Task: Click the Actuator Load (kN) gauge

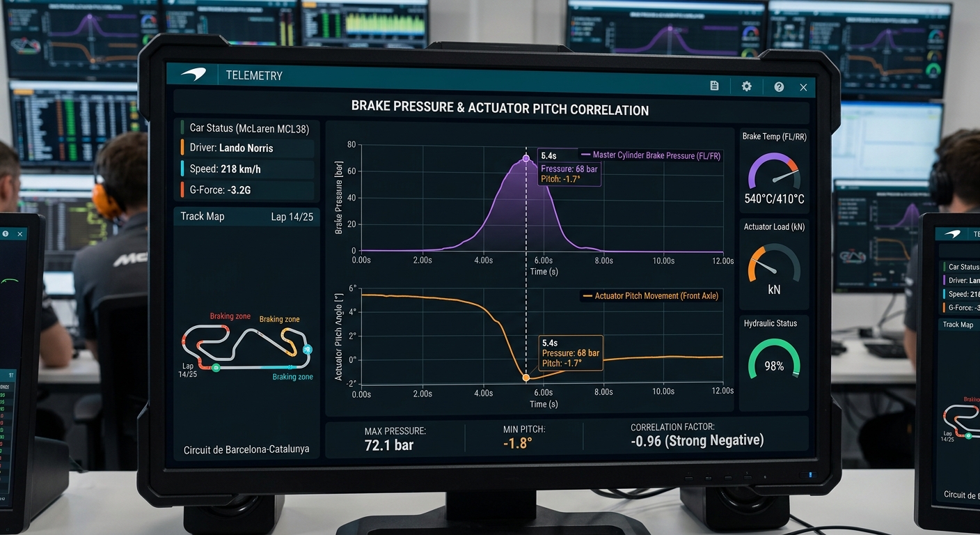Action: coord(774,263)
